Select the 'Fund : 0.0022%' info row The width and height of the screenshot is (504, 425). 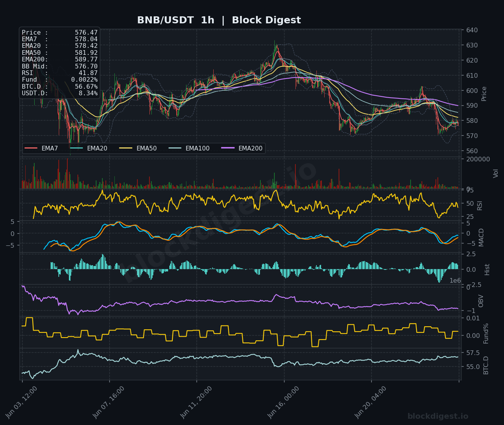pos(60,80)
